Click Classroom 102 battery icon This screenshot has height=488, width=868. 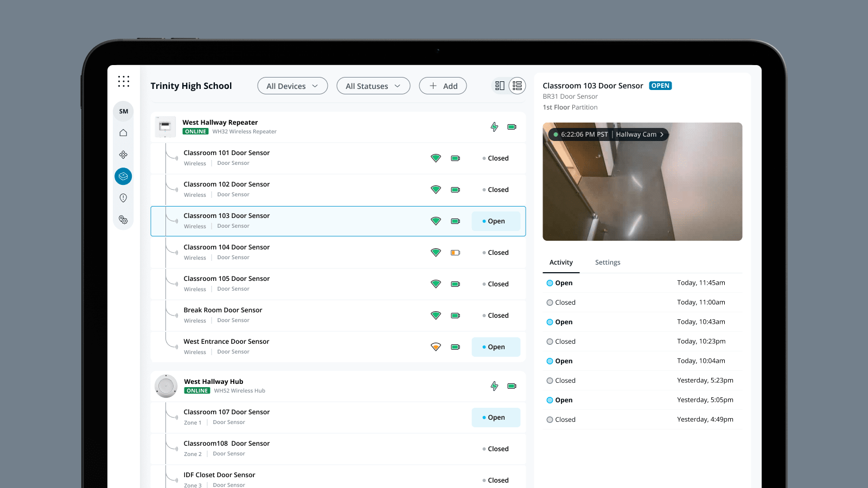pos(456,190)
